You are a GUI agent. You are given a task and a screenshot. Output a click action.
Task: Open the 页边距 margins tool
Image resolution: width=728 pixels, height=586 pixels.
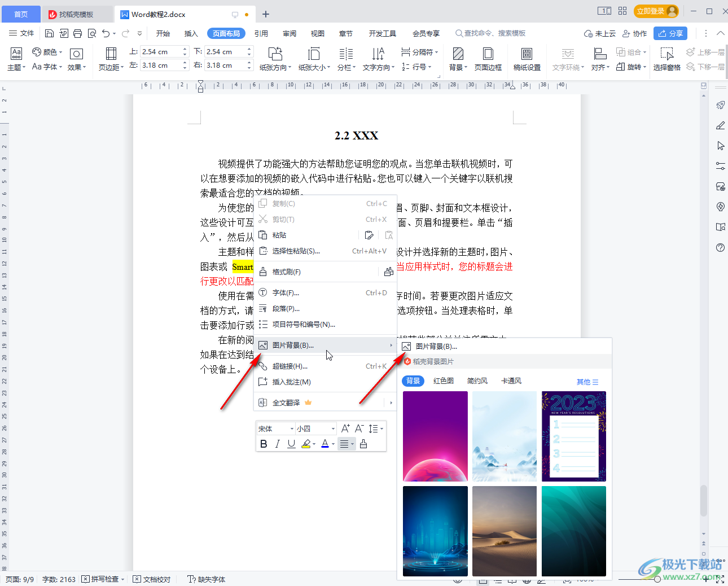click(111, 59)
